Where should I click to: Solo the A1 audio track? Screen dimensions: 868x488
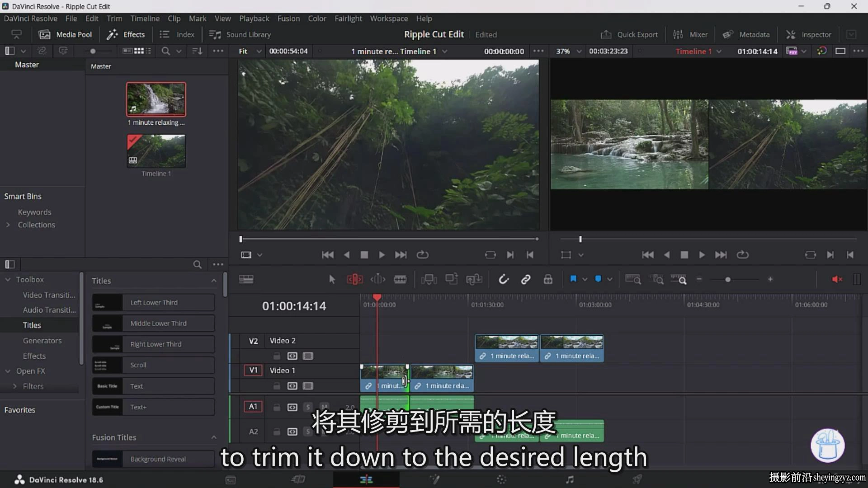click(x=308, y=407)
